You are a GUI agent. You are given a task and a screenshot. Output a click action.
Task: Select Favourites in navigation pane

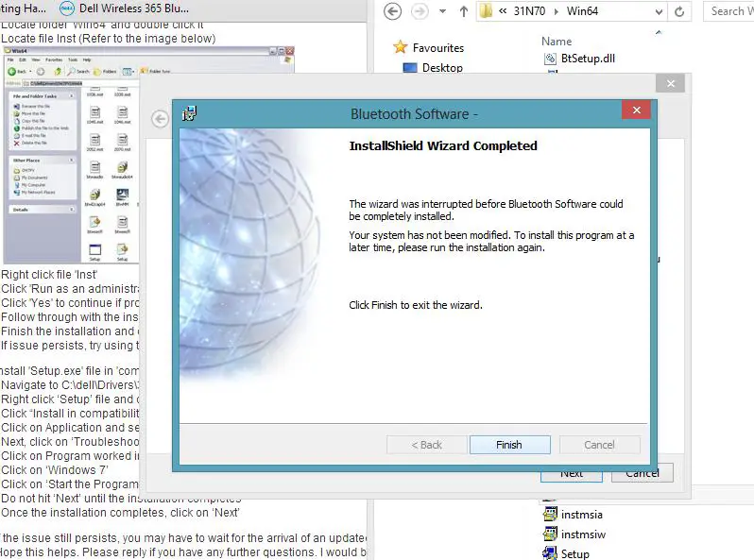438,48
